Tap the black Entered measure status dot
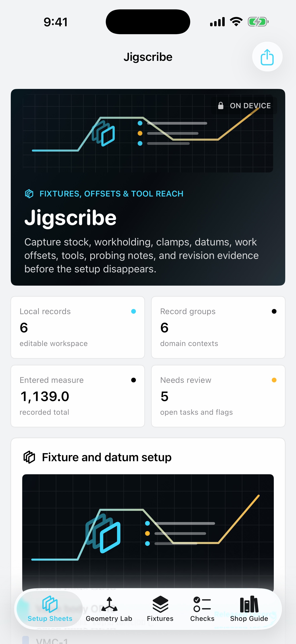Viewport: 296px width, 644px height. coord(133,380)
